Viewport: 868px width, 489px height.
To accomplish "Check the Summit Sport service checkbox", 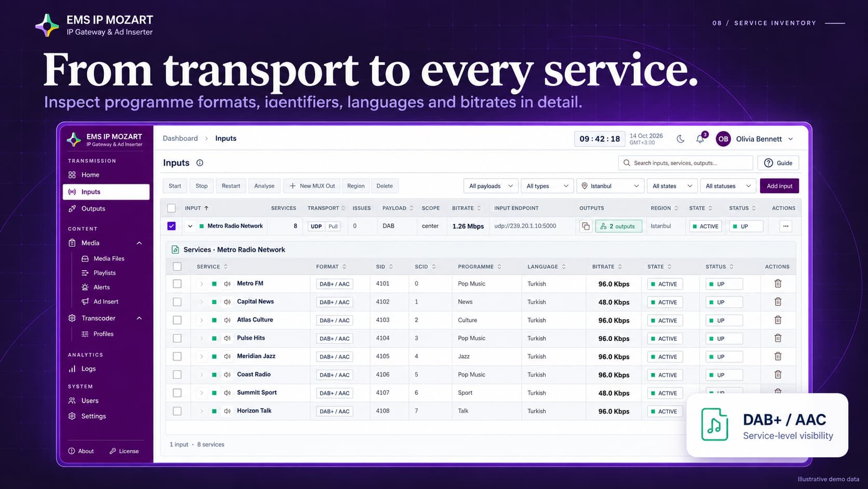I will point(177,393).
